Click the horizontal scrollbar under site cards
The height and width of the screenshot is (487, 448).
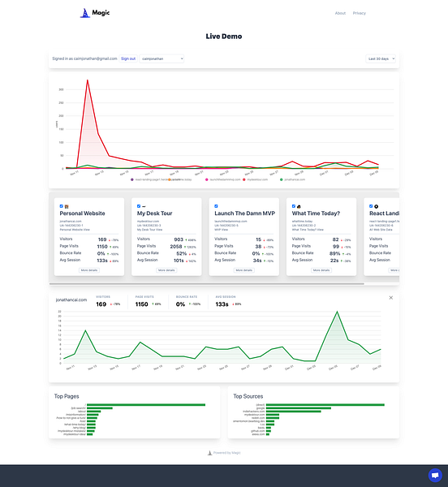(x=206, y=284)
